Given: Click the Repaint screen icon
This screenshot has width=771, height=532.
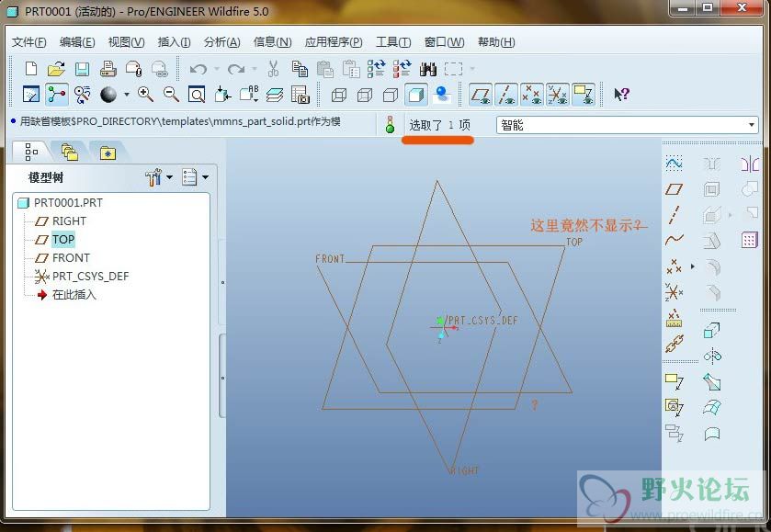Looking at the screenshot, I should (x=31, y=94).
